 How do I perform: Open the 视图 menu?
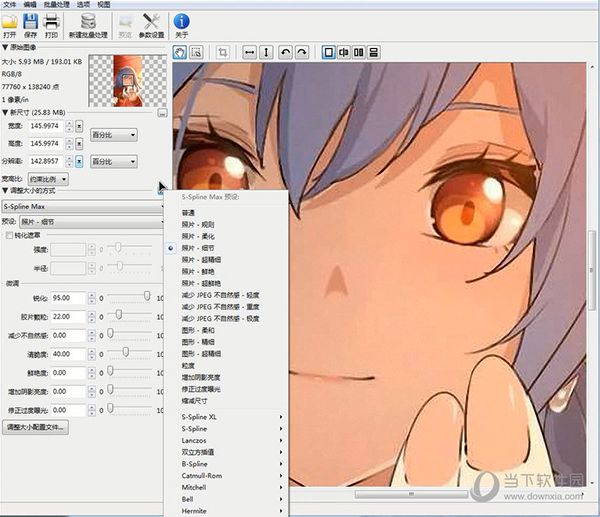103,5
